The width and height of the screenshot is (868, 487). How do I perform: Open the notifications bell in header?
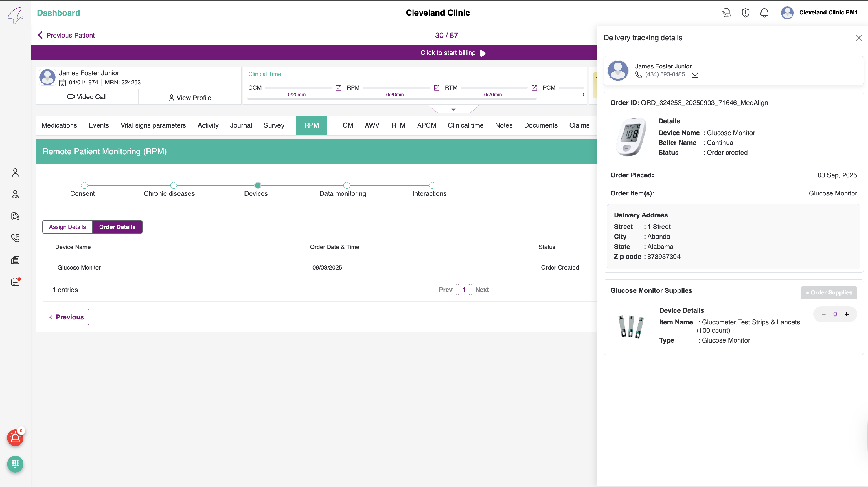click(764, 13)
